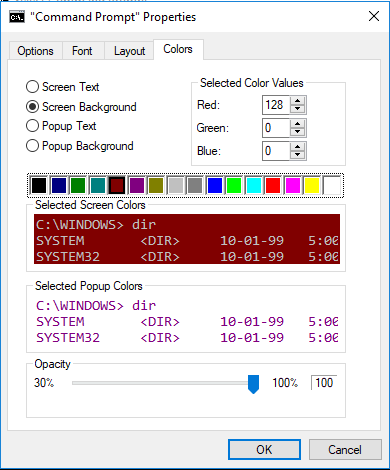Pick the black color swatch
390x470 pixels.
[39, 185]
